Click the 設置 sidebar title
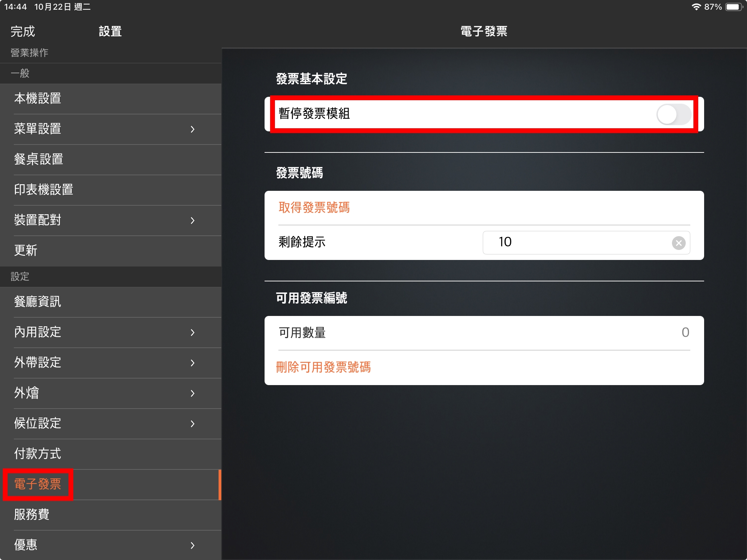The height and width of the screenshot is (560, 747). coord(110,31)
